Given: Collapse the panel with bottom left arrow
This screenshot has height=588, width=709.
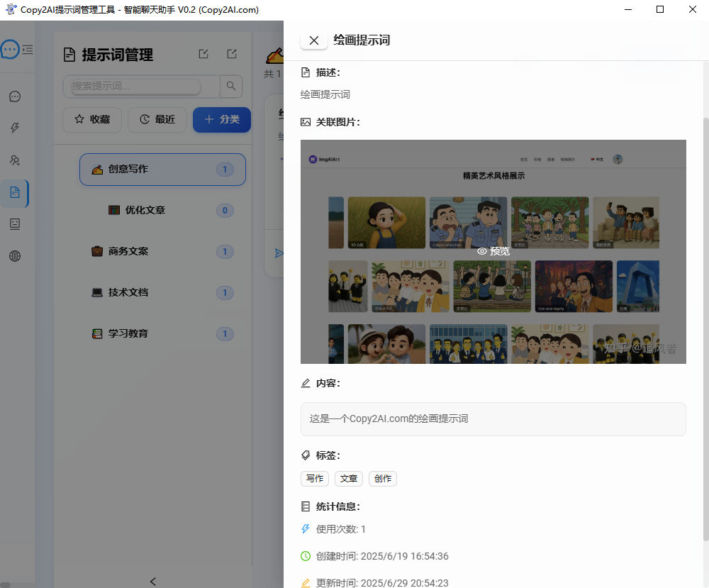Looking at the screenshot, I should (x=153, y=581).
